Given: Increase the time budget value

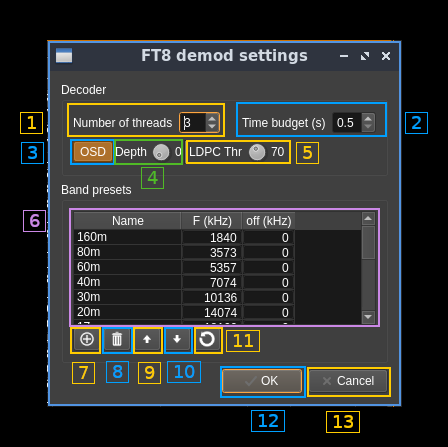Looking at the screenshot, I should (x=368, y=118).
